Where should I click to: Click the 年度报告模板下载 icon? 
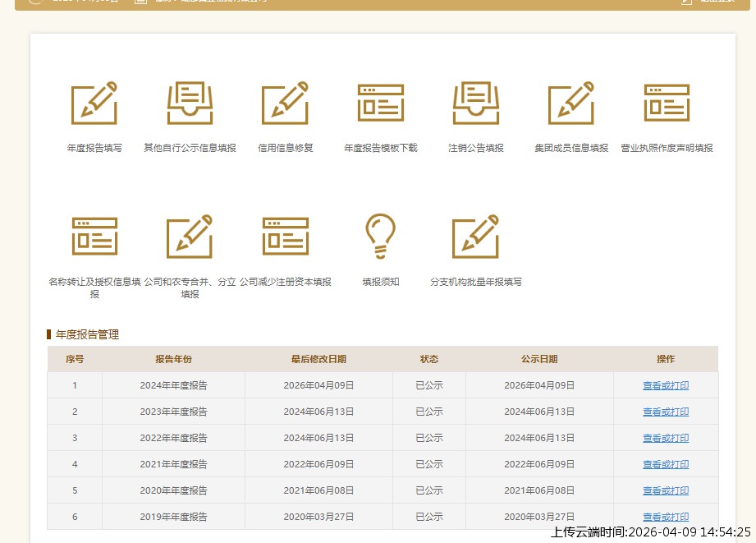[380, 104]
